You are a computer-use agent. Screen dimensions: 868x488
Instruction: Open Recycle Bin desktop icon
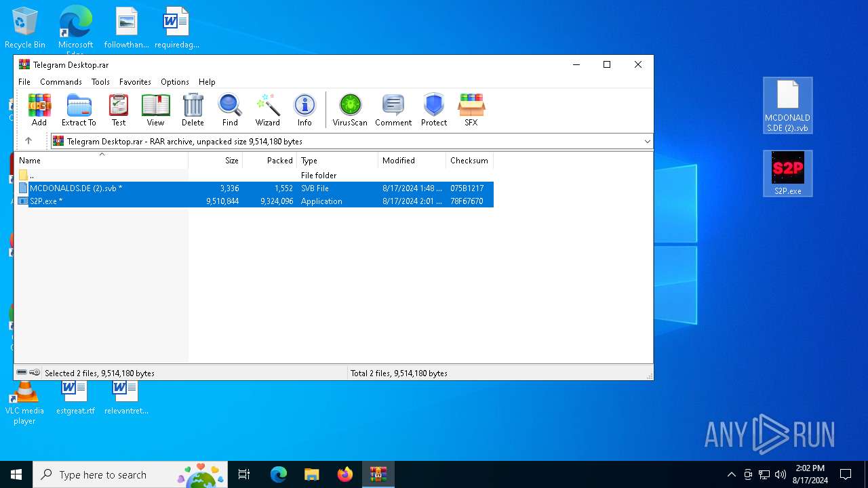(25, 28)
